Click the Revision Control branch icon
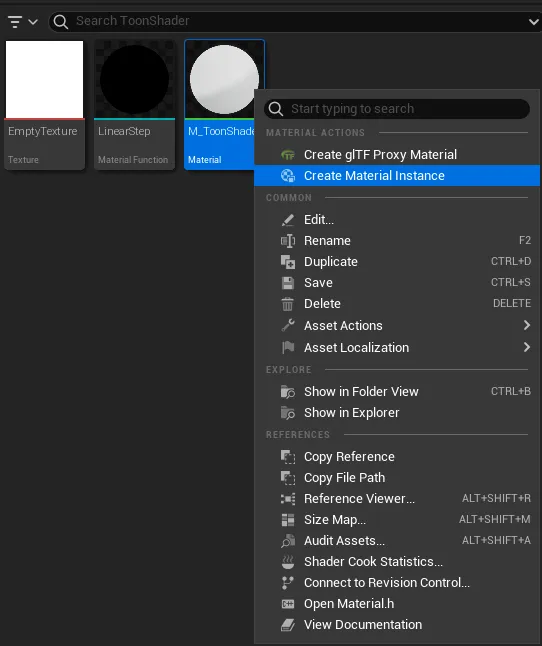 [287, 583]
